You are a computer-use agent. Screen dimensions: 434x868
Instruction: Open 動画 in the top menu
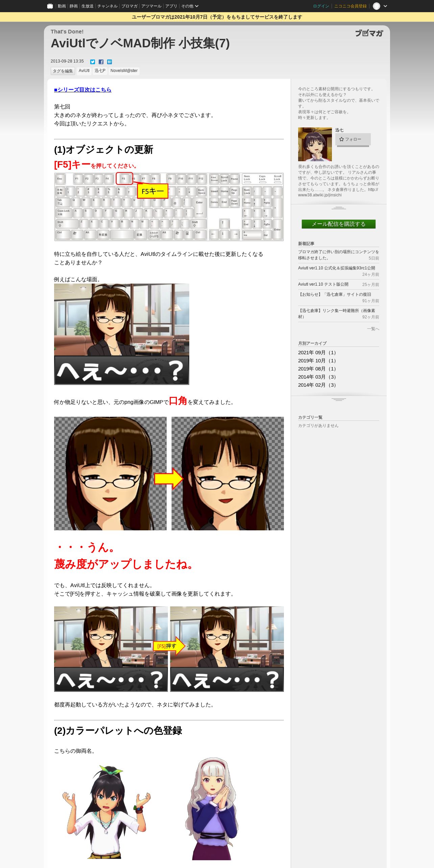[62, 6]
